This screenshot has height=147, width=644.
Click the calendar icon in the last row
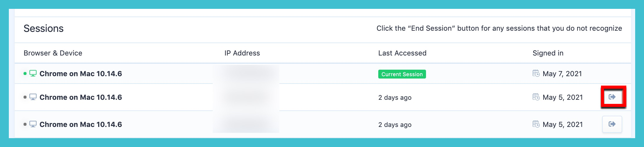pyautogui.click(x=536, y=124)
